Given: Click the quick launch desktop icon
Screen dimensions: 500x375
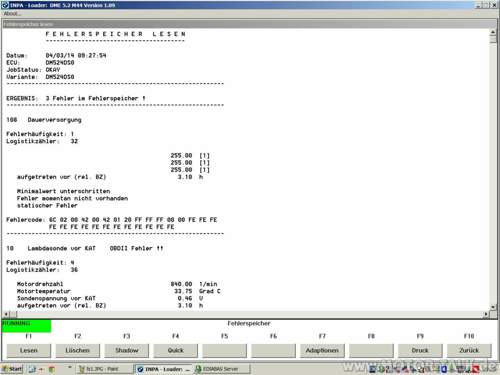Looking at the screenshot, I should point(32,369).
